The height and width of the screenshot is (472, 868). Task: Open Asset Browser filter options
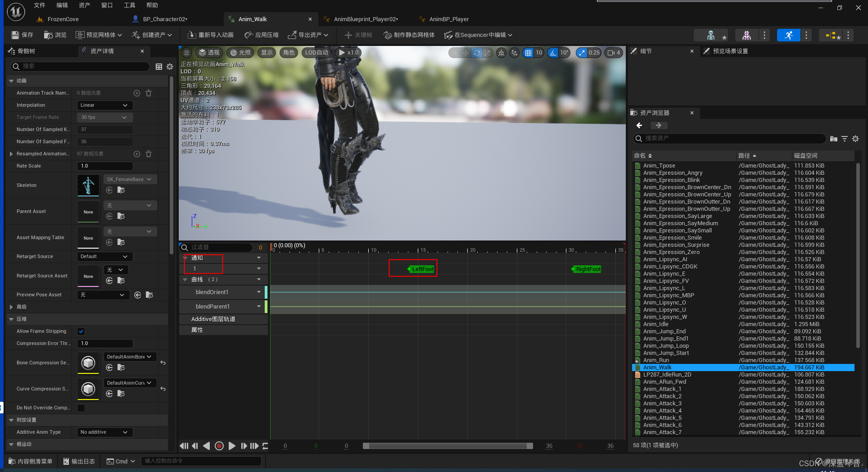tap(845, 139)
